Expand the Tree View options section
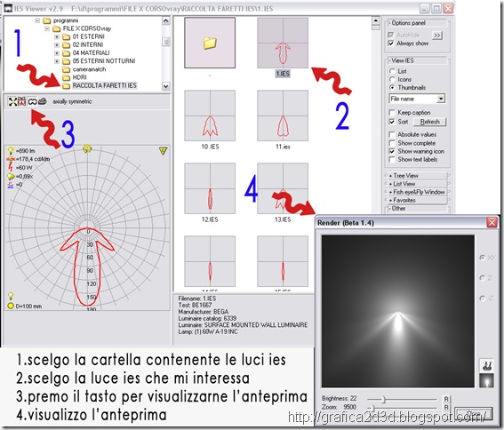 tap(417, 176)
